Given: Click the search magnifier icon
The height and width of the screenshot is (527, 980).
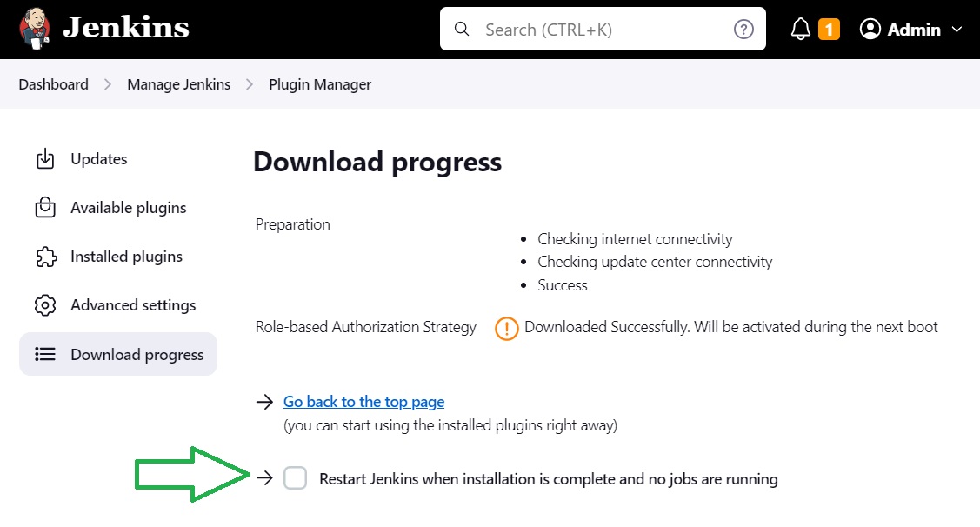Looking at the screenshot, I should tap(462, 30).
